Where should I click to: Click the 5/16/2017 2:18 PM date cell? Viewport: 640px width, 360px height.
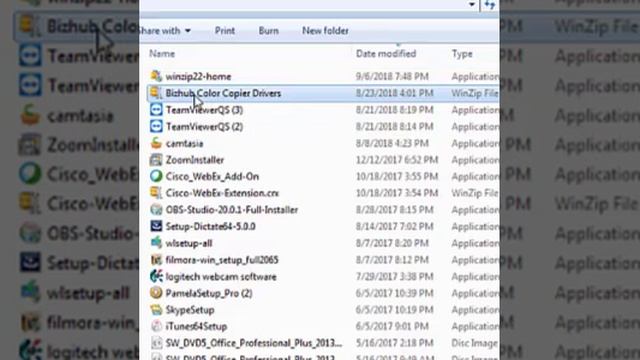(394, 343)
